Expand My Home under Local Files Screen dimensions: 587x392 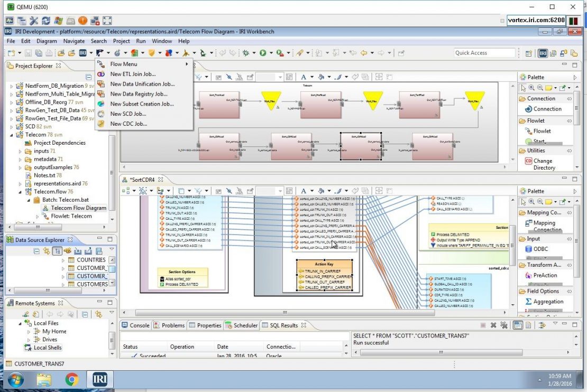tap(29, 331)
